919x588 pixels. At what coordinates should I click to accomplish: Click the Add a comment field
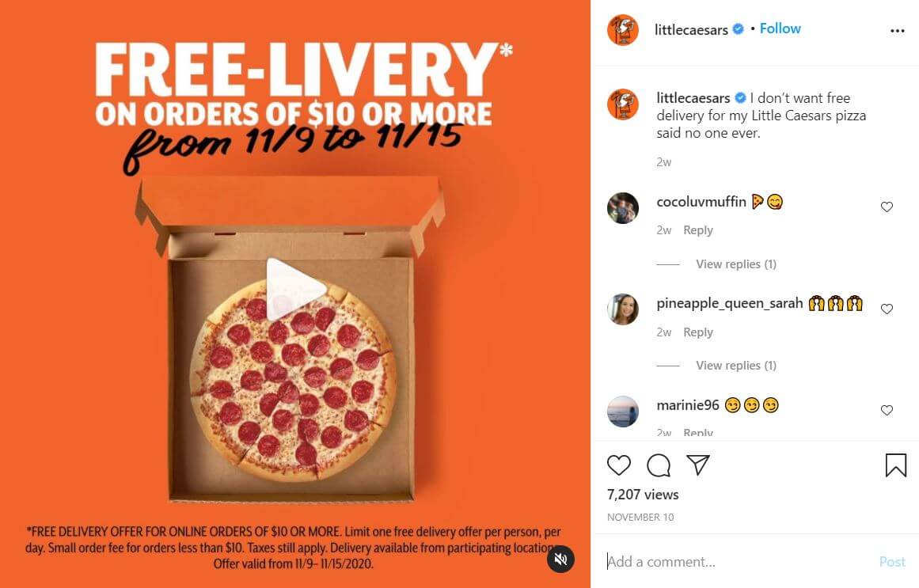coord(739,562)
